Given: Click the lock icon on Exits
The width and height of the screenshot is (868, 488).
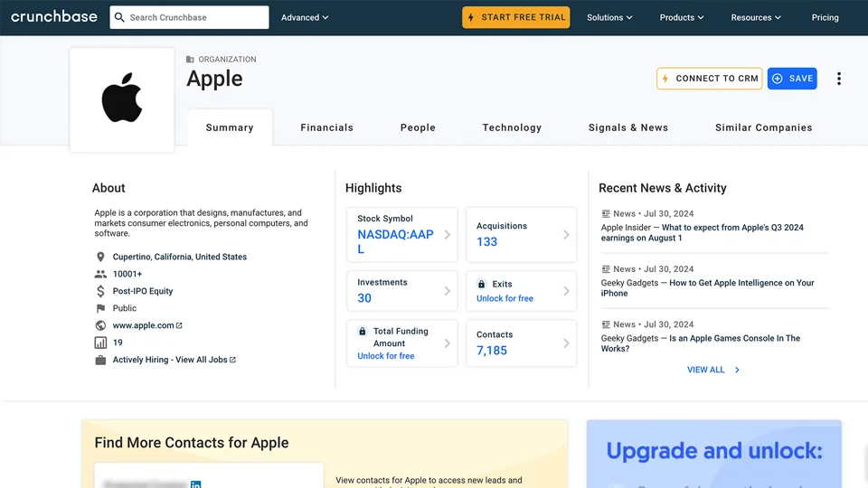Looking at the screenshot, I should [482, 284].
